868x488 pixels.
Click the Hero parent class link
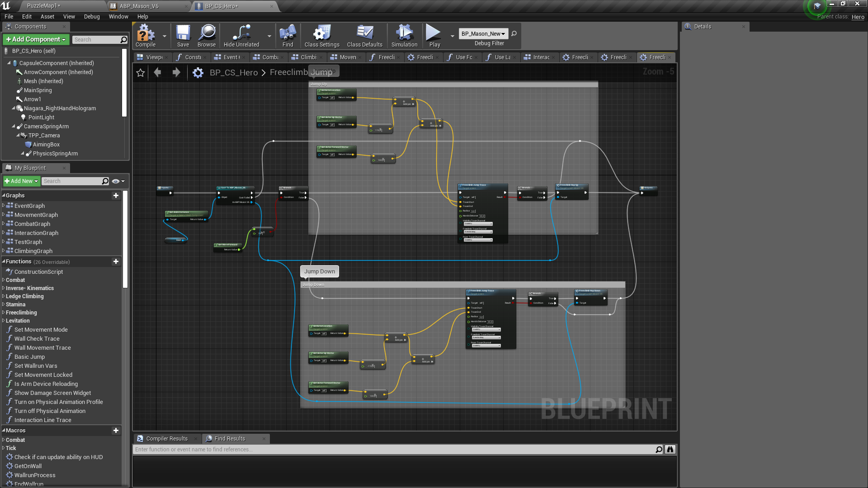tap(858, 17)
